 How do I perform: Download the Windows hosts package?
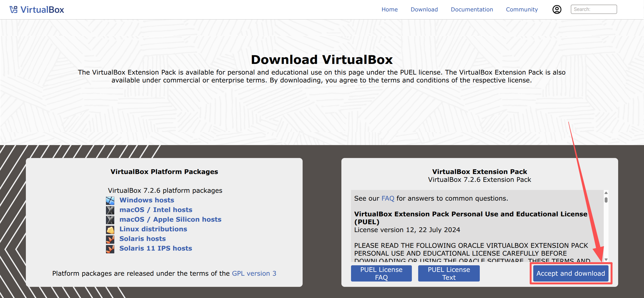[x=147, y=200]
